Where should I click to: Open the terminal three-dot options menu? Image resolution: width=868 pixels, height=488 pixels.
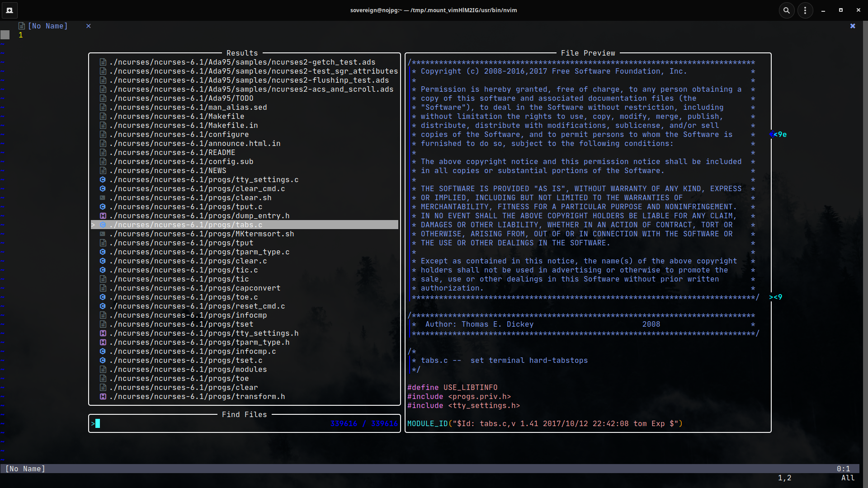point(805,10)
